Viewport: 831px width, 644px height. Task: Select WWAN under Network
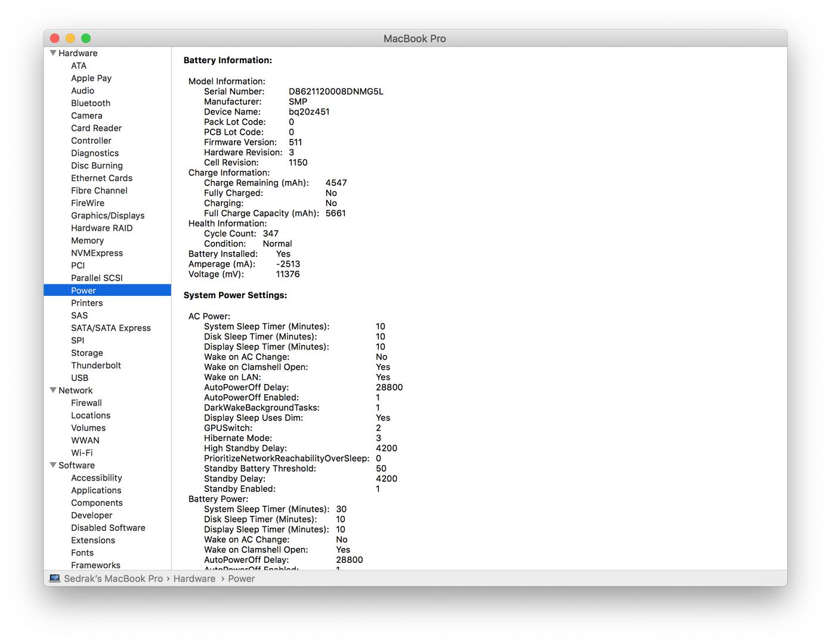click(x=85, y=441)
